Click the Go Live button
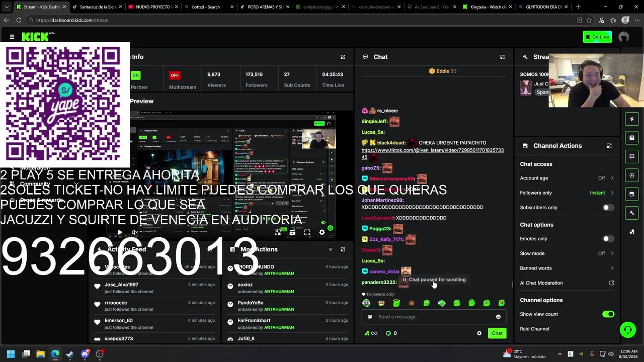 tap(597, 37)
